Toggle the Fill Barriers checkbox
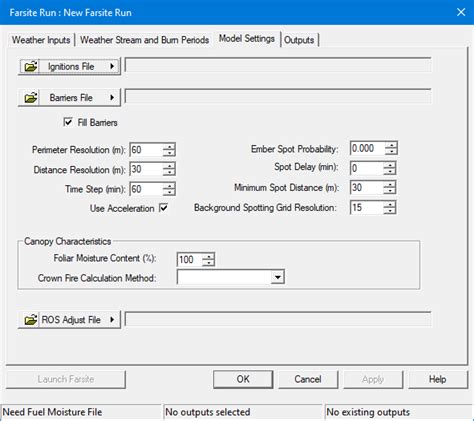Viewport: 474px width, 421px height. [68, 122]
